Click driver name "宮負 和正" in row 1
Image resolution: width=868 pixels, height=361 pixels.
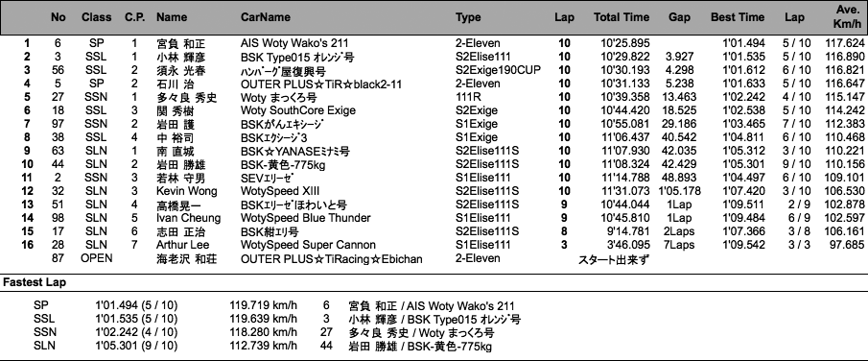(181, 43)
